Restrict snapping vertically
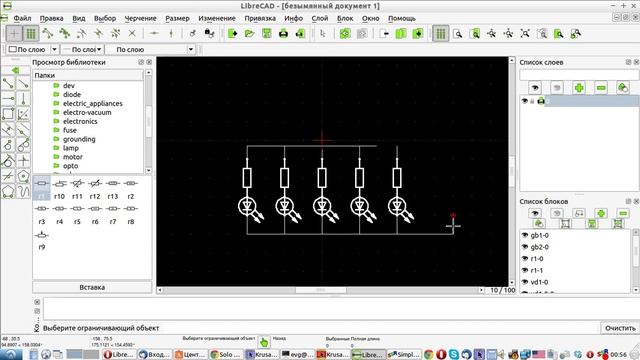Screen dimensions: 640x360 pyautogui.click(x=171, y=33)
